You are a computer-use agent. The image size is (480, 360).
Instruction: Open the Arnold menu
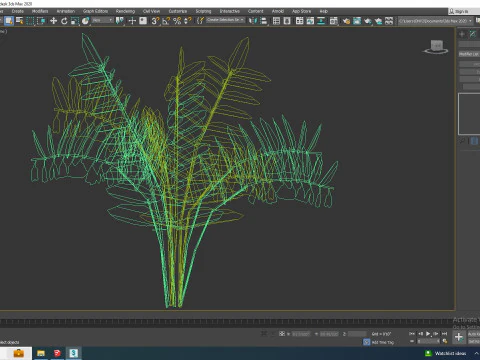point(278,11)
